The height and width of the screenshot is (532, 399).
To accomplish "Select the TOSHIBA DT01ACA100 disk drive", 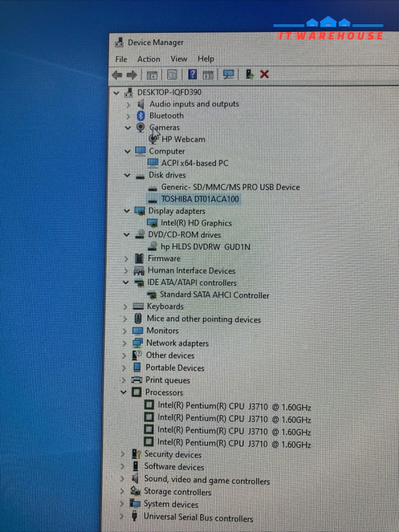I will point(200,199).
